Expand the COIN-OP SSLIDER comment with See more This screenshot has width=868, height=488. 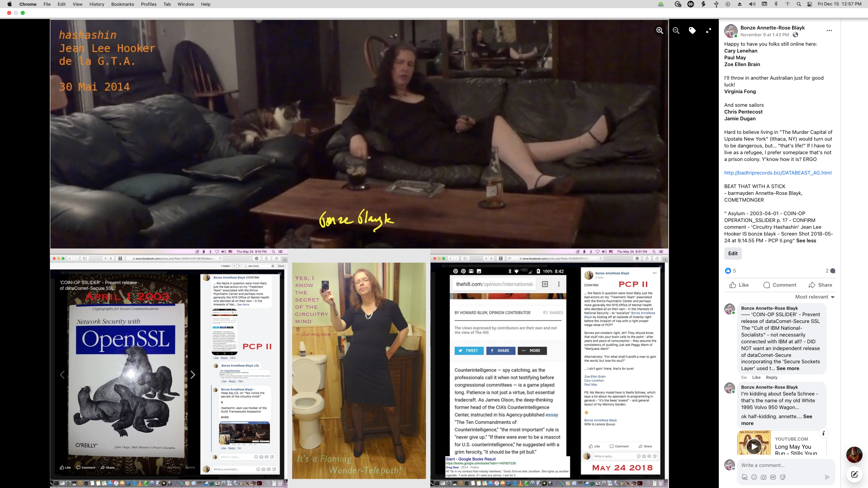pos(788,368)
